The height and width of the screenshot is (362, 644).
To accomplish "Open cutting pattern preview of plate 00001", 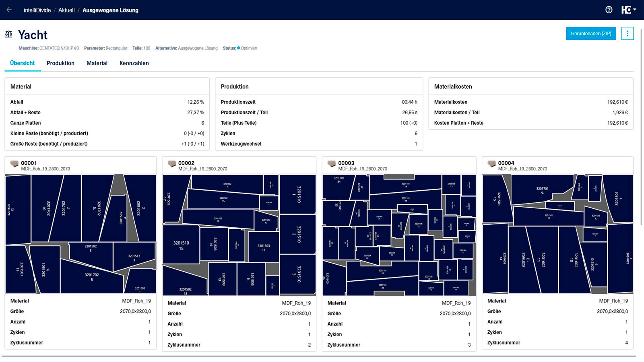I will (80, 234).
